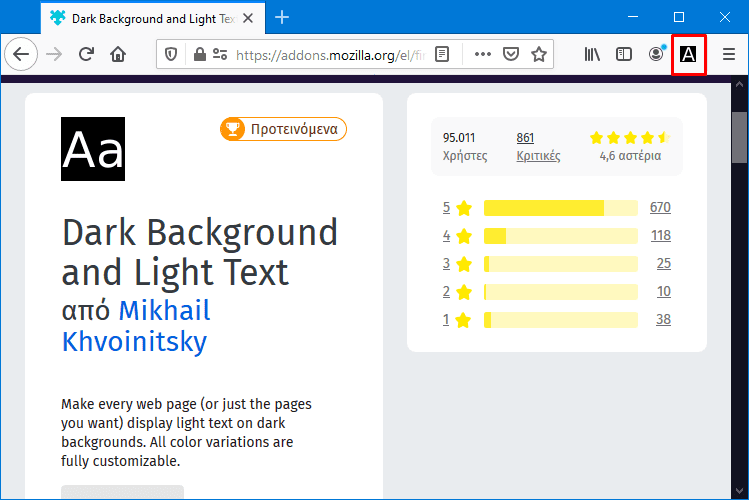Click the Dark Background and Light Text heading
The image size is (749, 500).
tap(200, 253)
